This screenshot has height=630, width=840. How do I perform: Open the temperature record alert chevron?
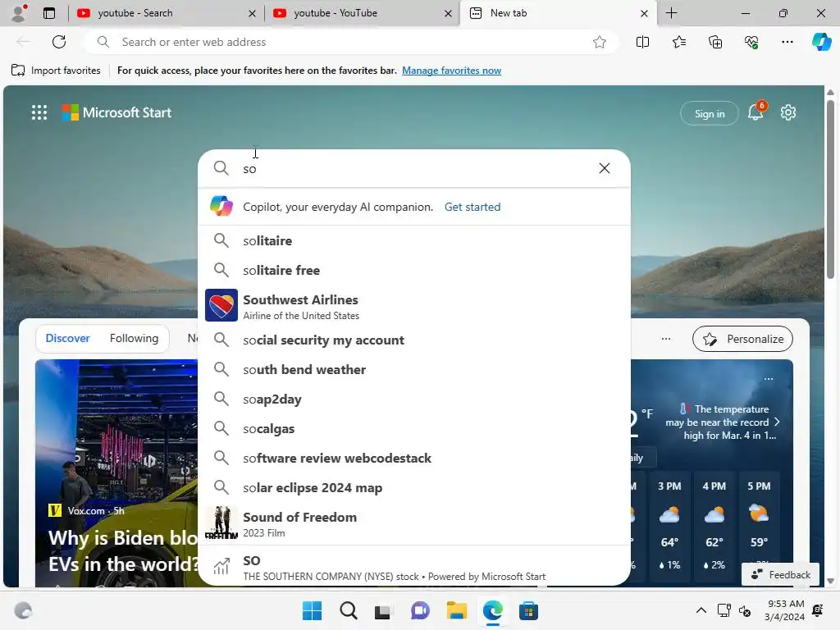click(x=777, y=422)
